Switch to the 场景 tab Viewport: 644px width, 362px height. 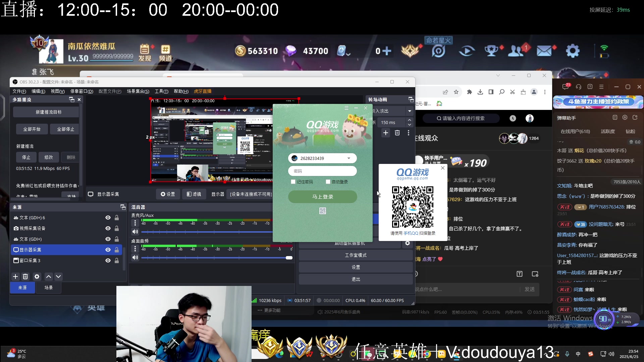49,288
